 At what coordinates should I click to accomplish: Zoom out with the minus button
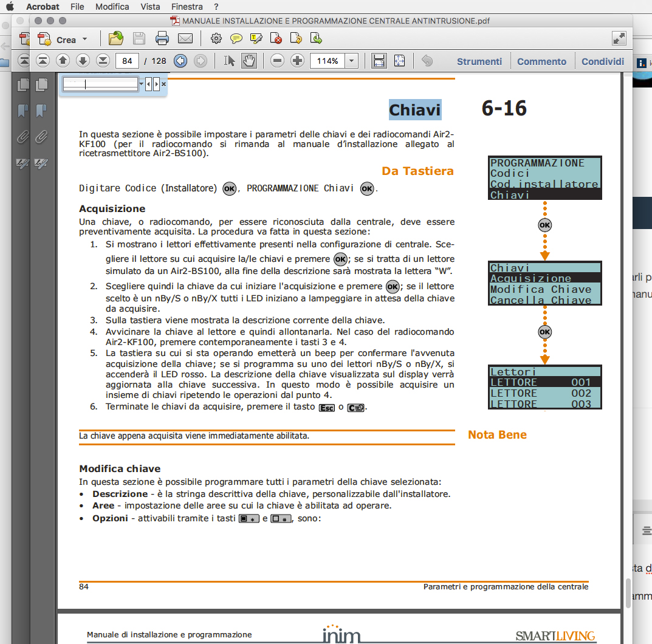(277, 61)
